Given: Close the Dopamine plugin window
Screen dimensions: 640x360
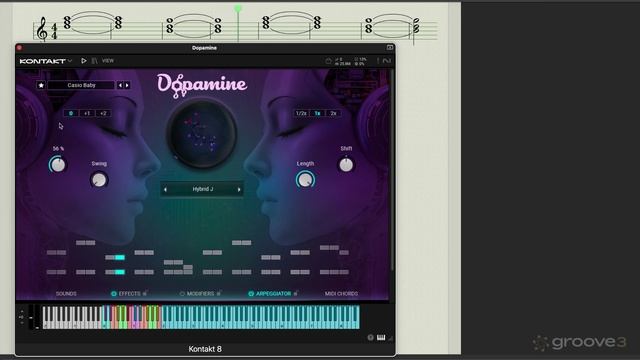Looking at the screenshot, I should 19,48.
